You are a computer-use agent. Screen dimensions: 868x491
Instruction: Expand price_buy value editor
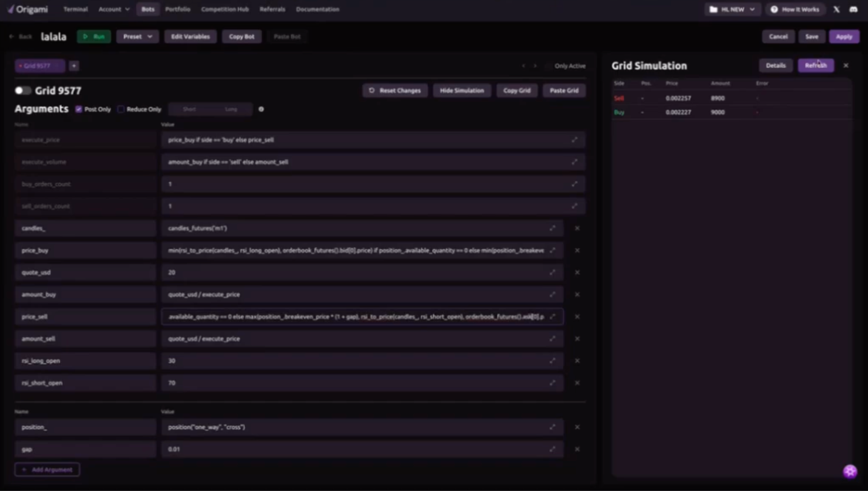pos(552,250)
